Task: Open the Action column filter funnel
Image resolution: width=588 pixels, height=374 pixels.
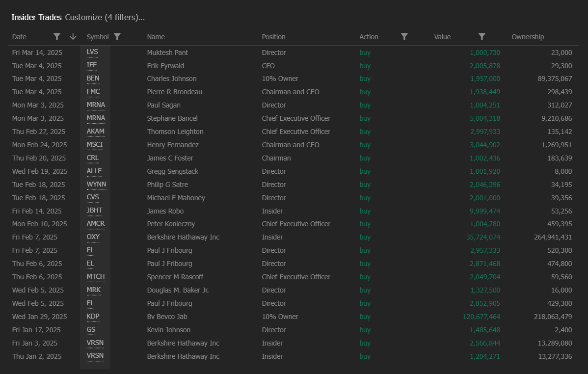Action: 404,36
